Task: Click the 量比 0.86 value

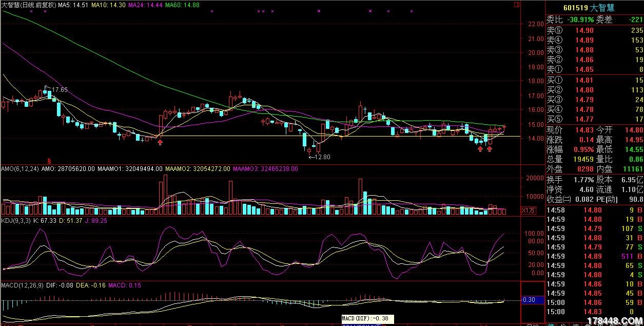Action: (635, 159)
